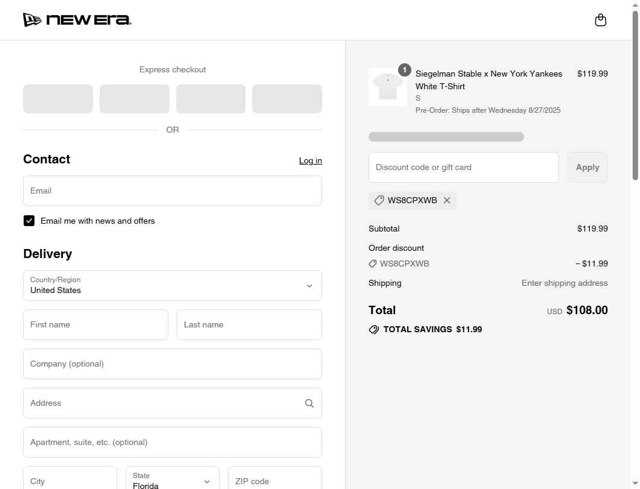Click the quantity badge on product
The height and width of the screenshot is (489, 640).
pos(404,70)
